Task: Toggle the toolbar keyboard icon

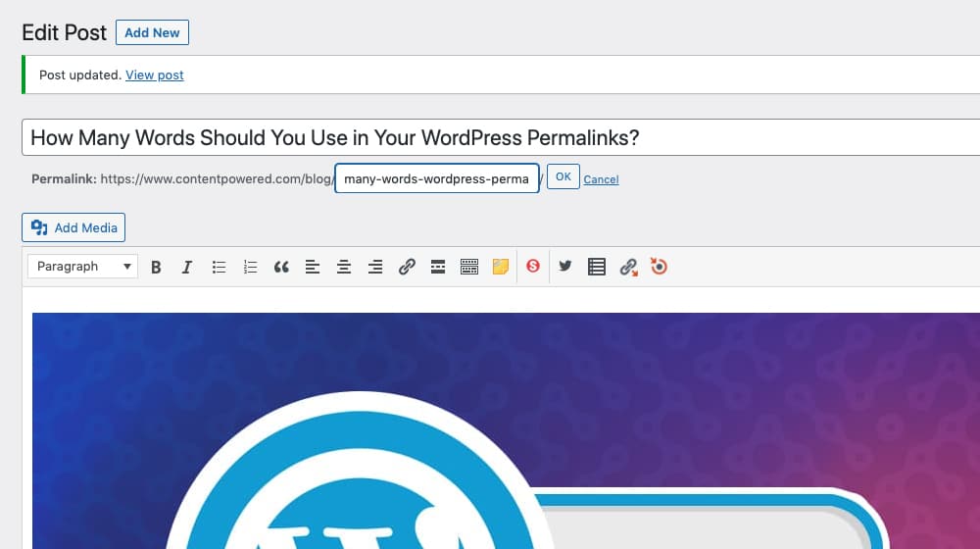Action: [469, 267]
